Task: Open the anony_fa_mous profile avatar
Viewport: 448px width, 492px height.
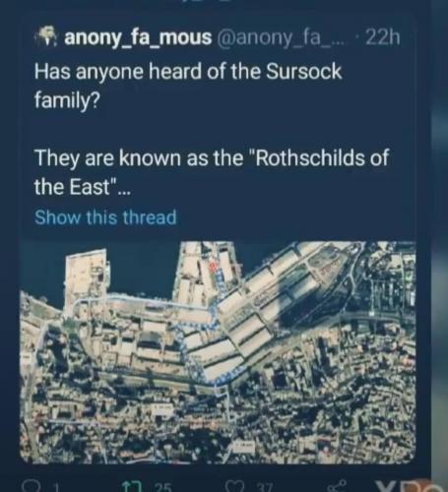Action: point(46,35)
